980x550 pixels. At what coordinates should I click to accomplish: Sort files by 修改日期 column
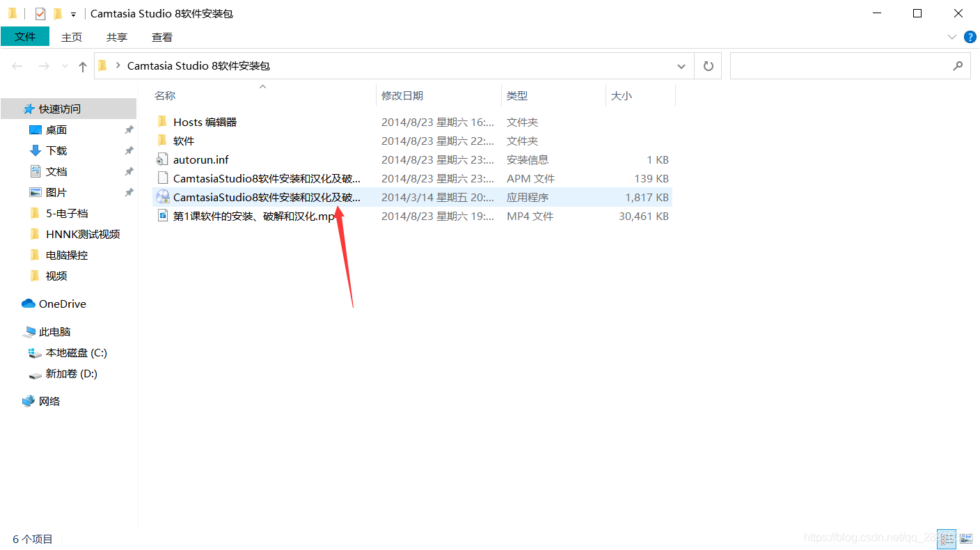pos(402,95)
